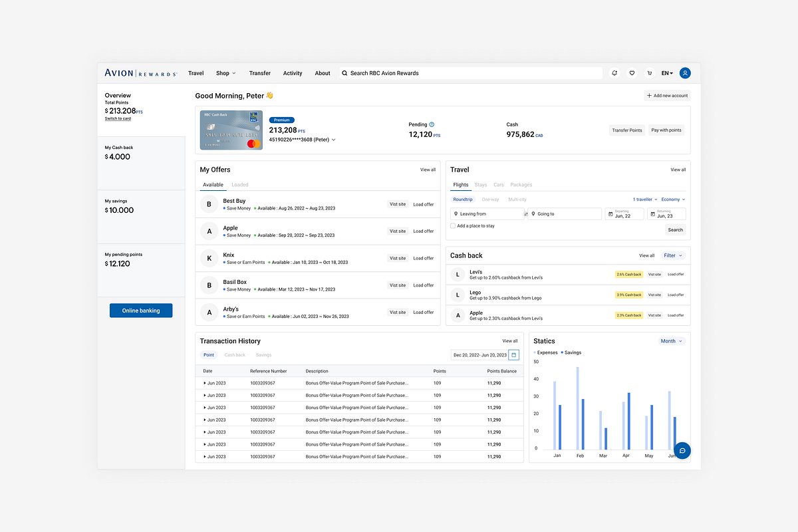Viewport: 798px width, 532px height.
Task: Open the EN language dropdown
Action: (x=667, y=73)
